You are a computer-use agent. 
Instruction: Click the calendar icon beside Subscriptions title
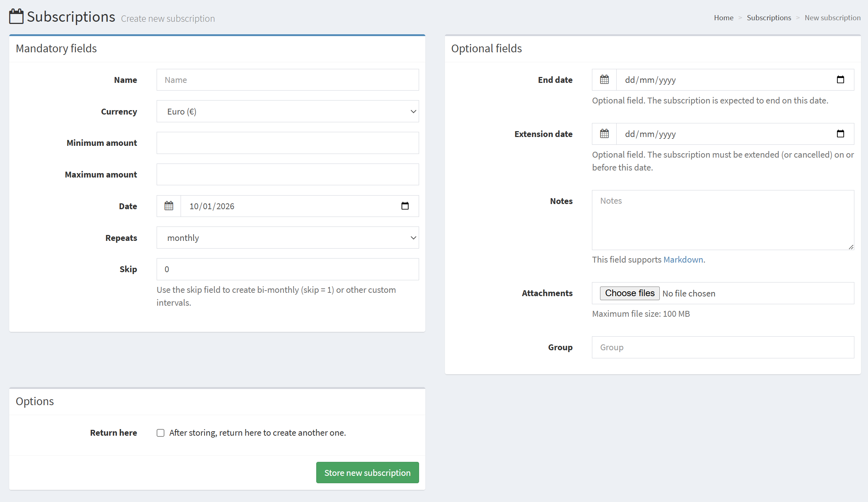point(16,17)
